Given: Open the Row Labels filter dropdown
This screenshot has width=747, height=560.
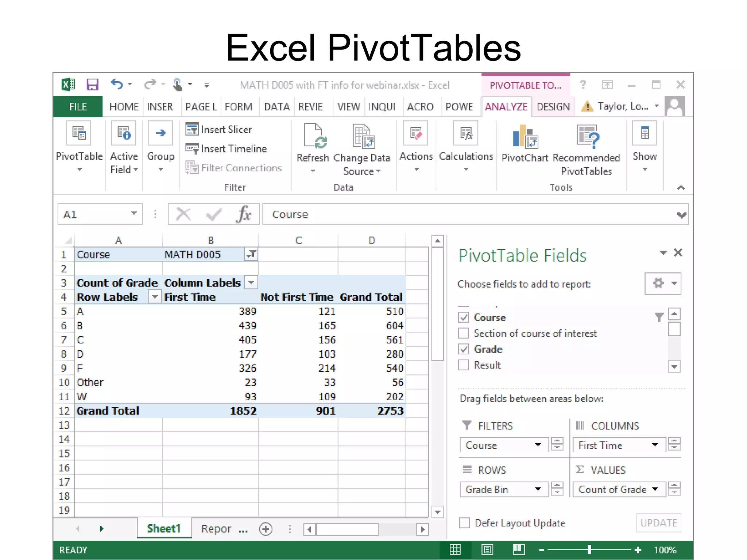Looking at the screenshot, I should [x=155, y=297].
